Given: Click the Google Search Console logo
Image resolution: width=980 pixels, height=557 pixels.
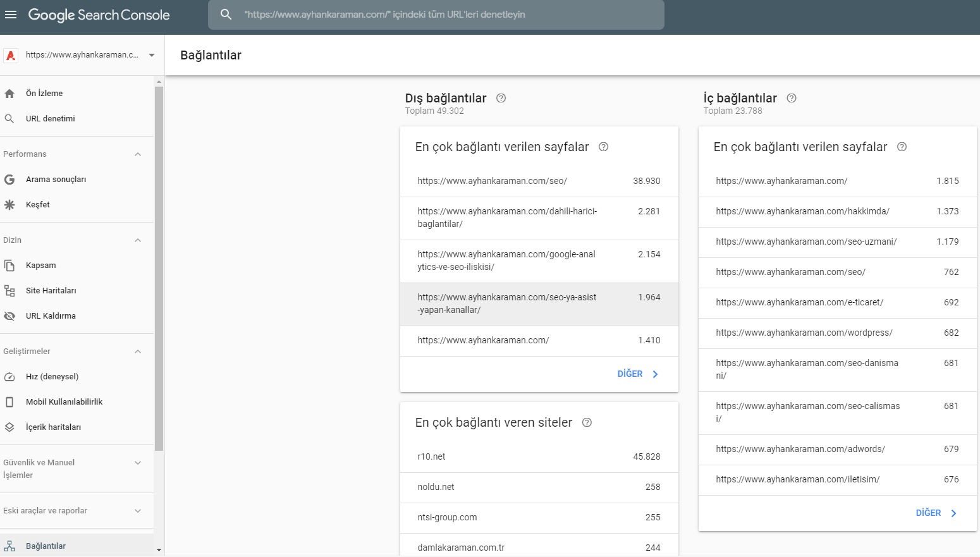Looking at the screenshot, I should coord(99,15).
